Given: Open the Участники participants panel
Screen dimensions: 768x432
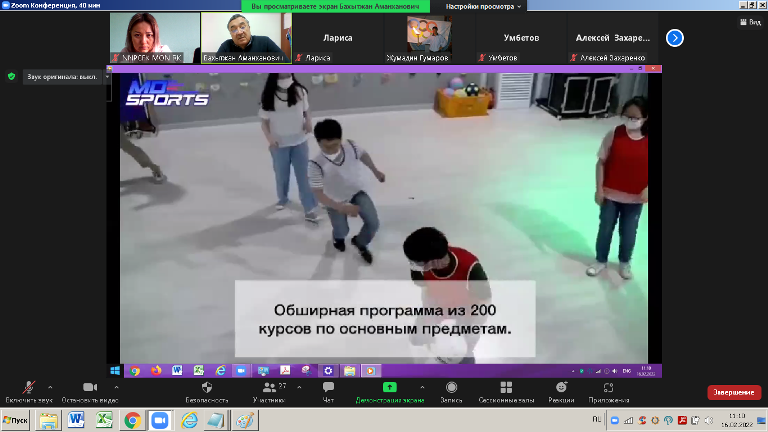Looking at the screenshot, I should (x=269, y=392).
